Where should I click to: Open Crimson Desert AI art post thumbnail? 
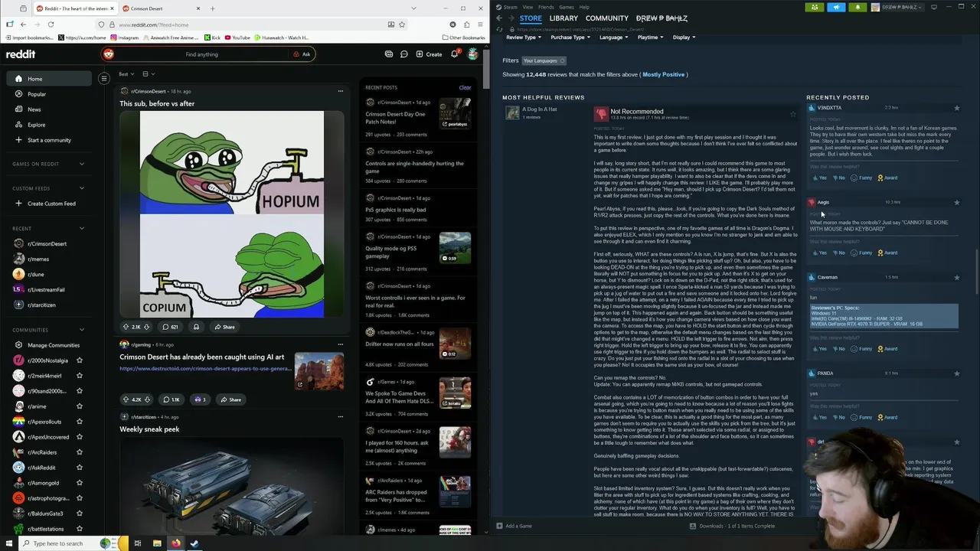pyautogui.click(x=319, y=371)
